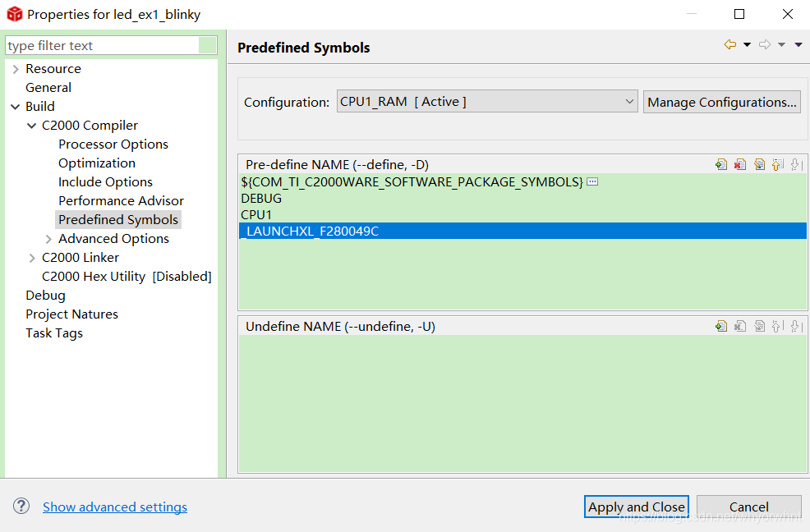Open the Forward history dropdown arrow
The height and width of the screenshot is (532, 810).
781,45
